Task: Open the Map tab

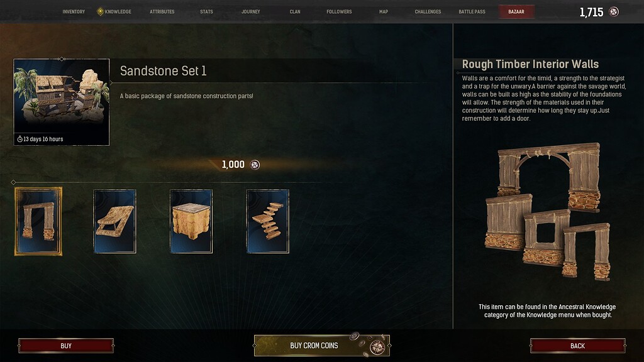Action: [x=384, y=11]
